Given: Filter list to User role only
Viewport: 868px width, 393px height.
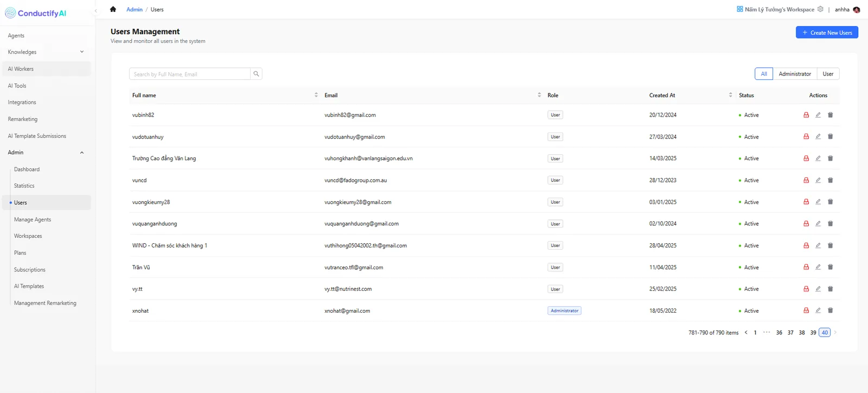Looking at the screenshot, I should (x=828, y=74).
